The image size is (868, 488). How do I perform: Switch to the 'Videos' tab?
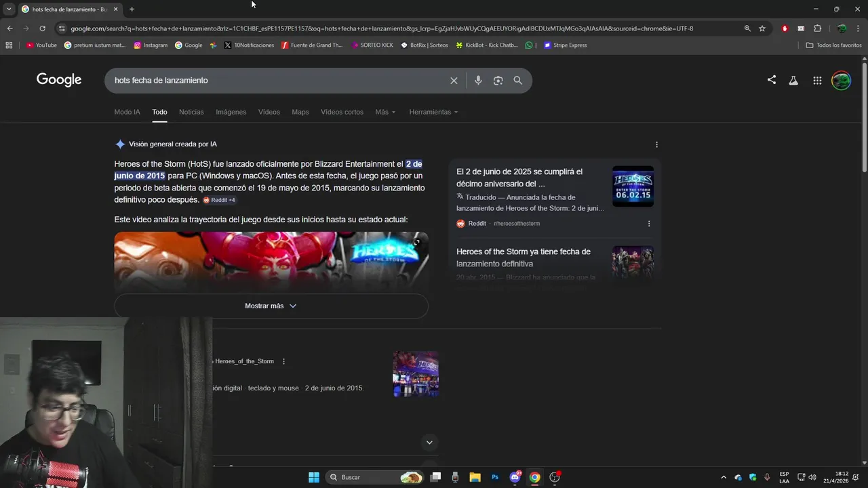pos(269,112)
